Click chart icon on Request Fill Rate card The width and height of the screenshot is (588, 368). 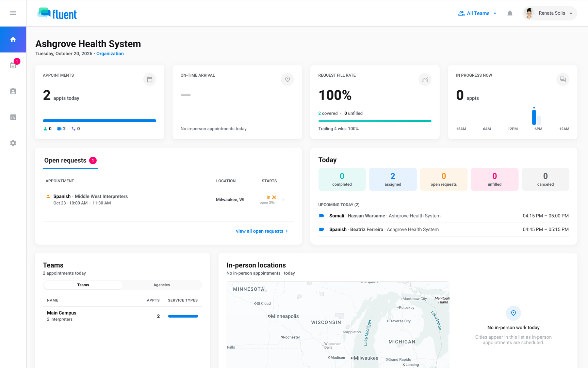(425, 79)
